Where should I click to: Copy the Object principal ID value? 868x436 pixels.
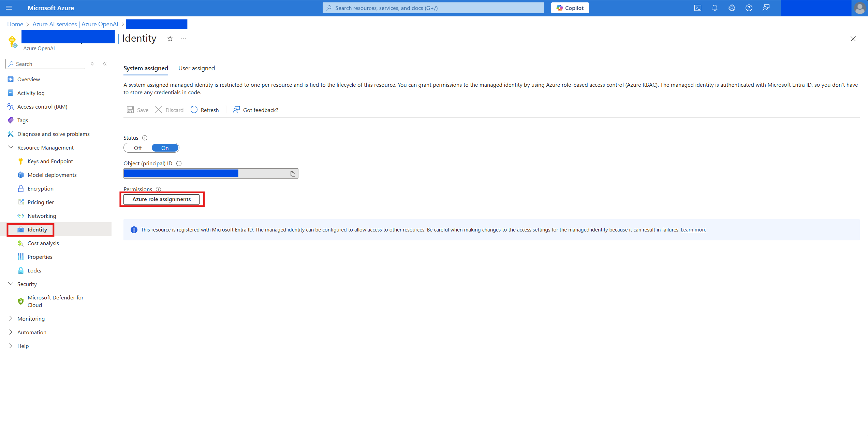click(294, 173)
